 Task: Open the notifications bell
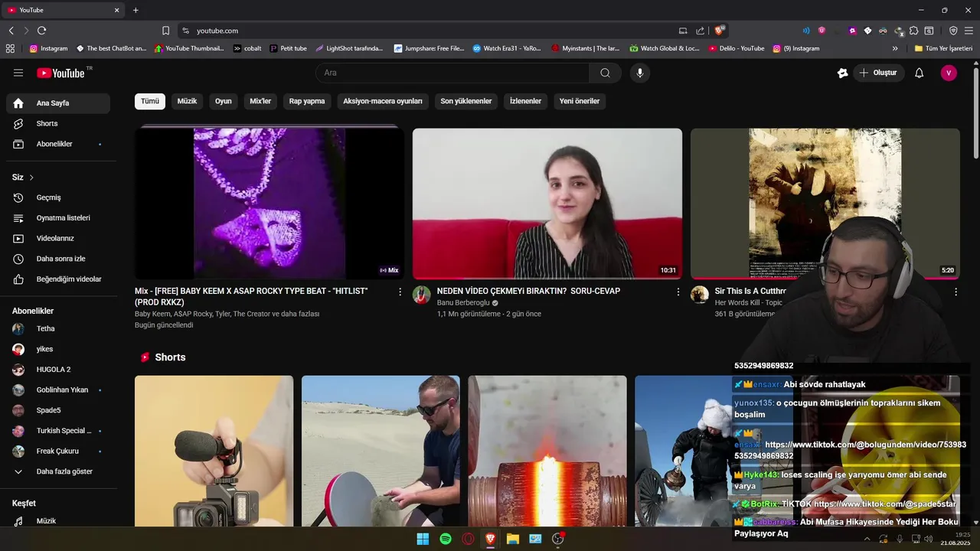point(920,73)
